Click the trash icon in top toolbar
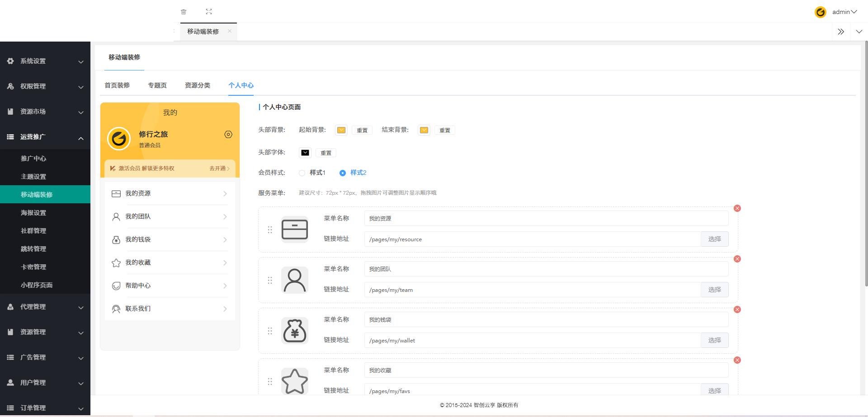 tap(184, 12)
